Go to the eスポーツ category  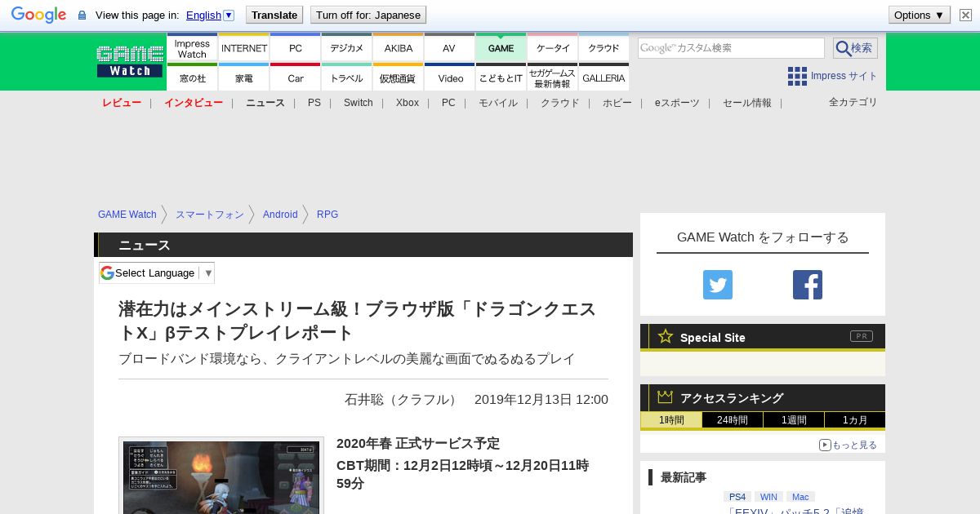coord(677,103)
